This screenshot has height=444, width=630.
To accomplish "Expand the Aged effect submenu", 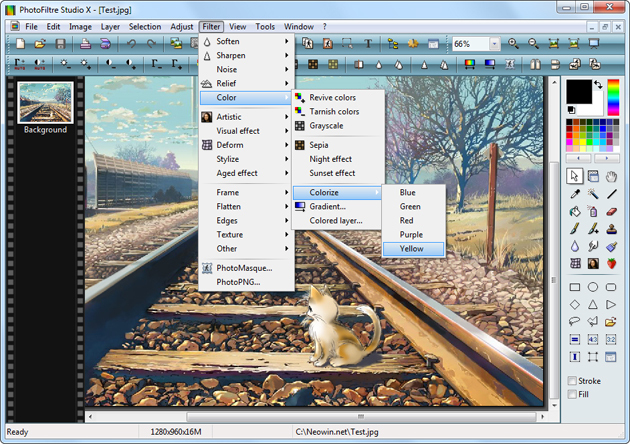I will coord(246,173).
